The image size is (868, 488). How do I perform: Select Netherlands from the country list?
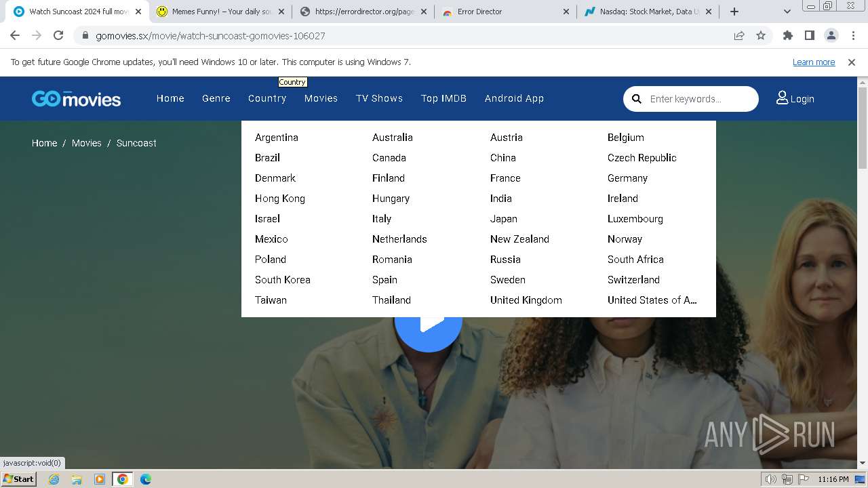(x=399, y=239)
